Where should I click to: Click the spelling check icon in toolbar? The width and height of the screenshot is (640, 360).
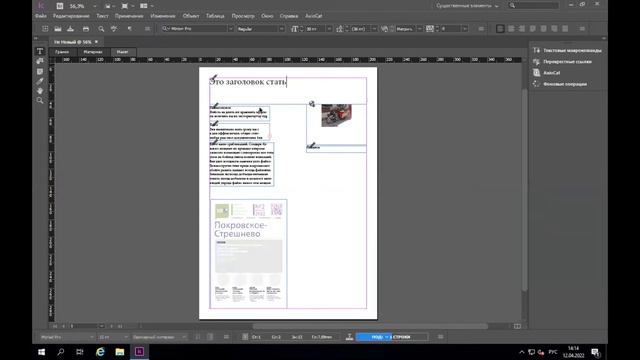114,29
